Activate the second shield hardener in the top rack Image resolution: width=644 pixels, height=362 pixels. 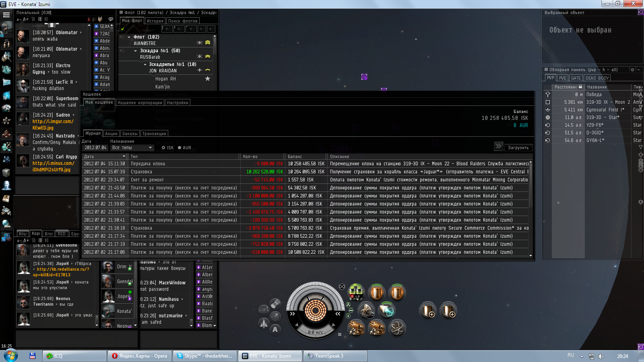tap(397, 292)
